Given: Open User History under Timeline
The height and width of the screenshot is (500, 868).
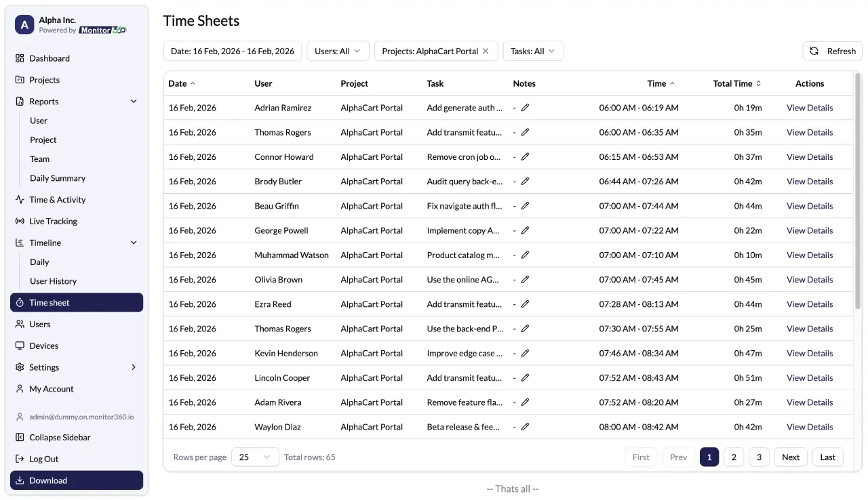Looking at the screenshot, I should pos(54,280).
